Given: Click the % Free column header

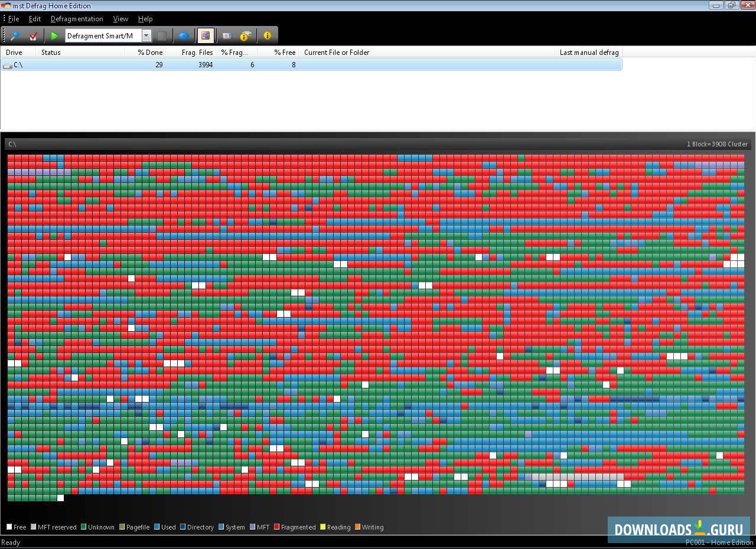Looking at the screenshot, I should (x=278, y=53).
